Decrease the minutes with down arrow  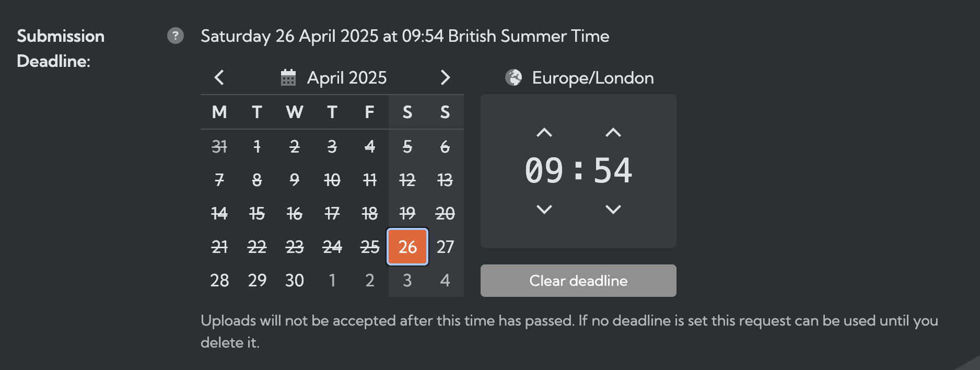pyautogui.click(x=613, y=210)
